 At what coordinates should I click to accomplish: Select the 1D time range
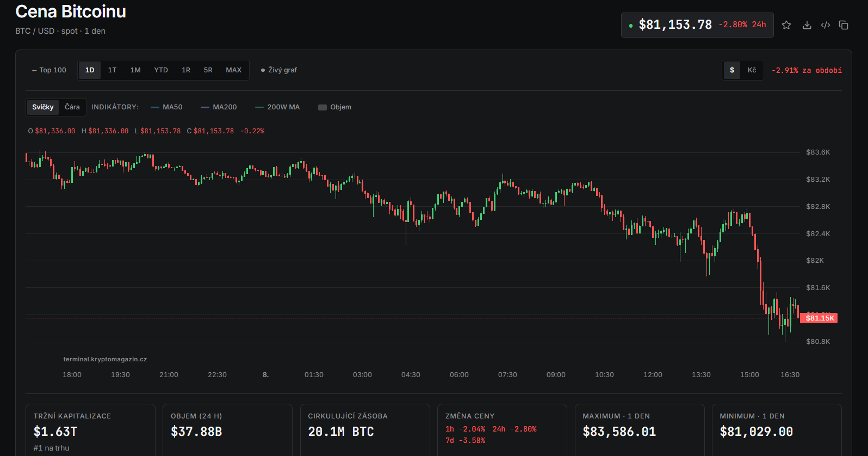(x=90, y=70)
